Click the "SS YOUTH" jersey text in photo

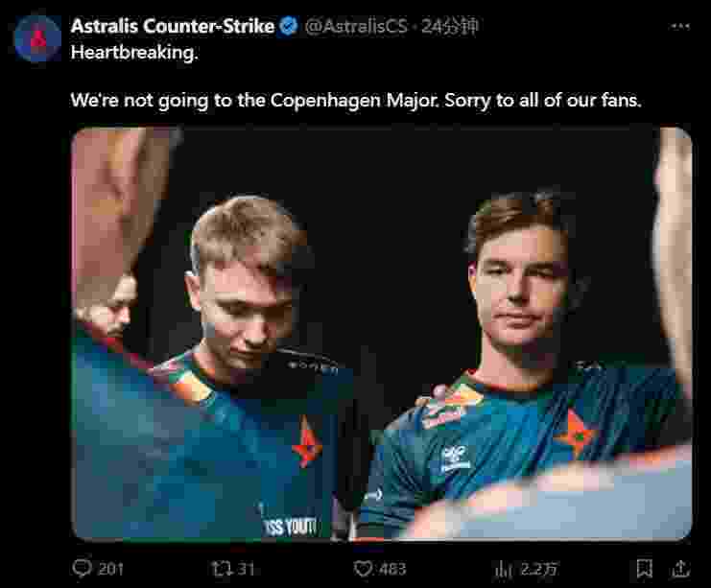point(290,527)
